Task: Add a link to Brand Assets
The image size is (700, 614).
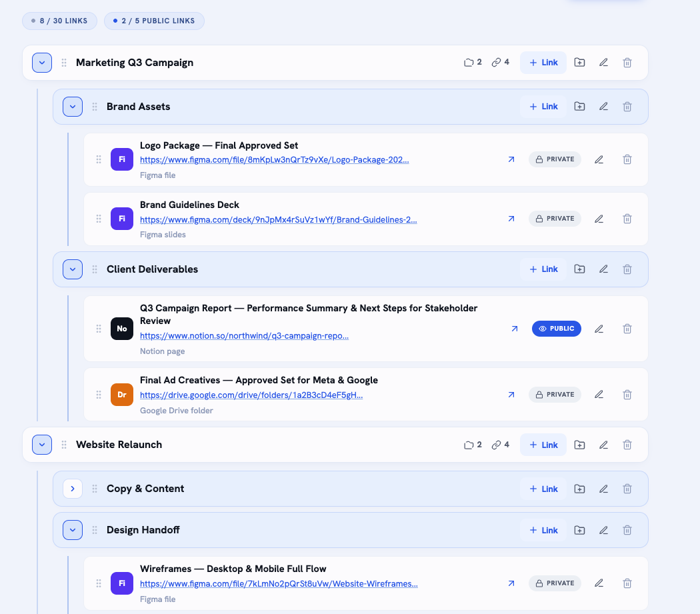Action: point(543,107)
